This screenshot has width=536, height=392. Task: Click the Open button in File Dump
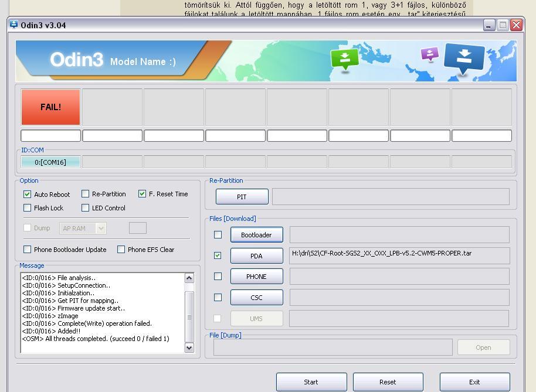click(x=483, y=347)
